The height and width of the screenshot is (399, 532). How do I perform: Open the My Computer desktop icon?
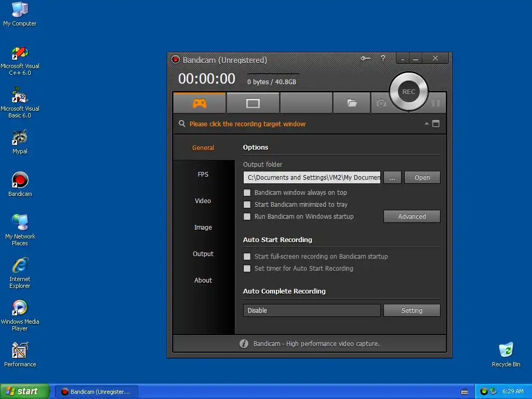coord(20,14)
